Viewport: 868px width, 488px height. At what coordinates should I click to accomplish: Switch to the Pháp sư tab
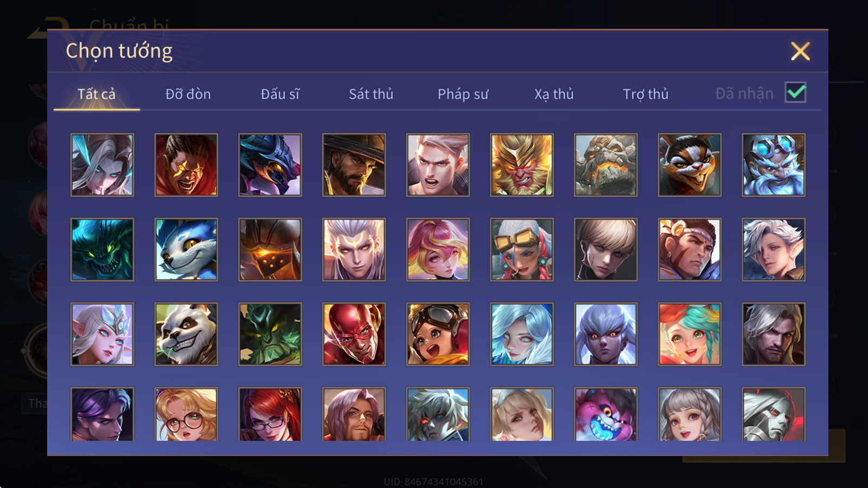tap(463, 94)
